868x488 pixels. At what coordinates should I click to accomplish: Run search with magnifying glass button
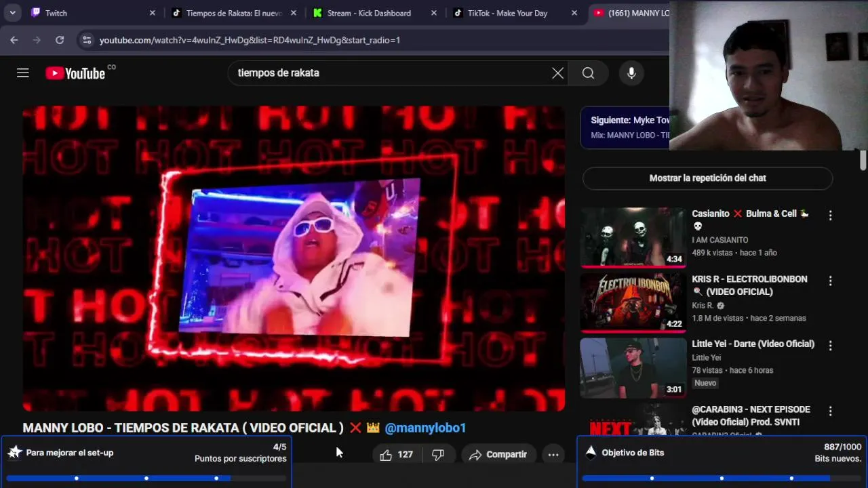[588, 73]
